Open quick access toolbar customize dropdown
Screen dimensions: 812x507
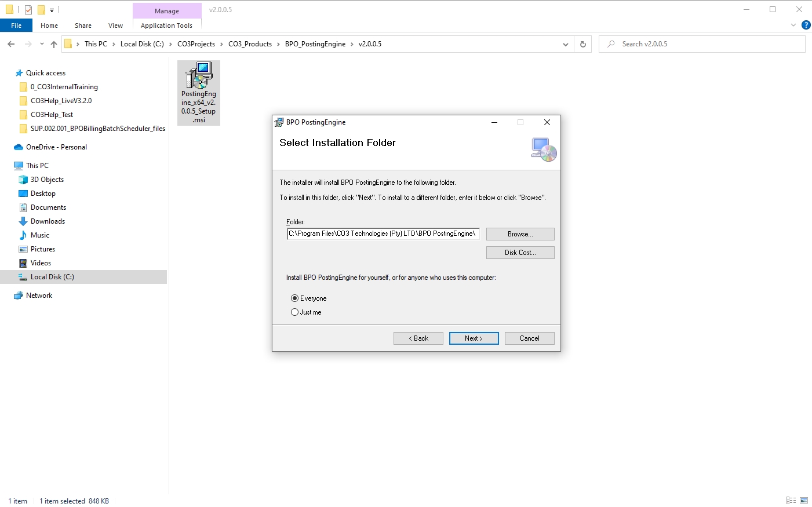click(x=52, y=10)
